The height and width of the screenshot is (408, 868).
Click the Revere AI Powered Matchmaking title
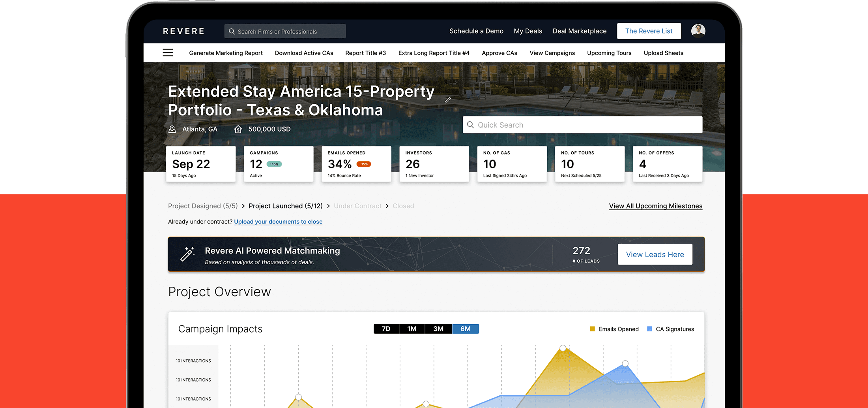[272, 250]
